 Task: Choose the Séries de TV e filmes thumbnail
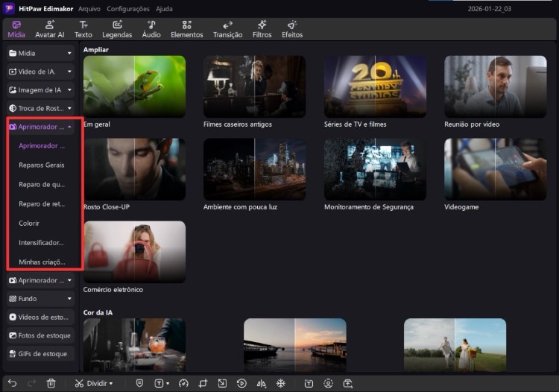pos(375,86)
